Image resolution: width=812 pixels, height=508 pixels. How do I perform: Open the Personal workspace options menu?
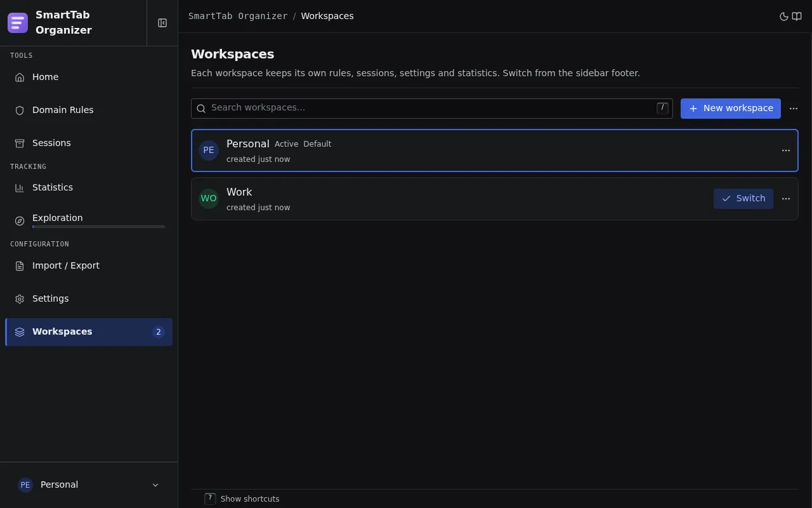(x=786, y=150)
